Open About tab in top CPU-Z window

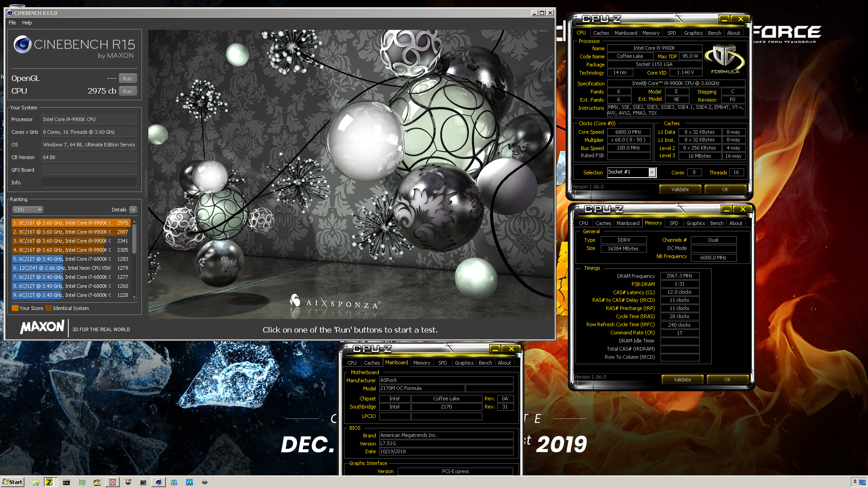[733, 33]
